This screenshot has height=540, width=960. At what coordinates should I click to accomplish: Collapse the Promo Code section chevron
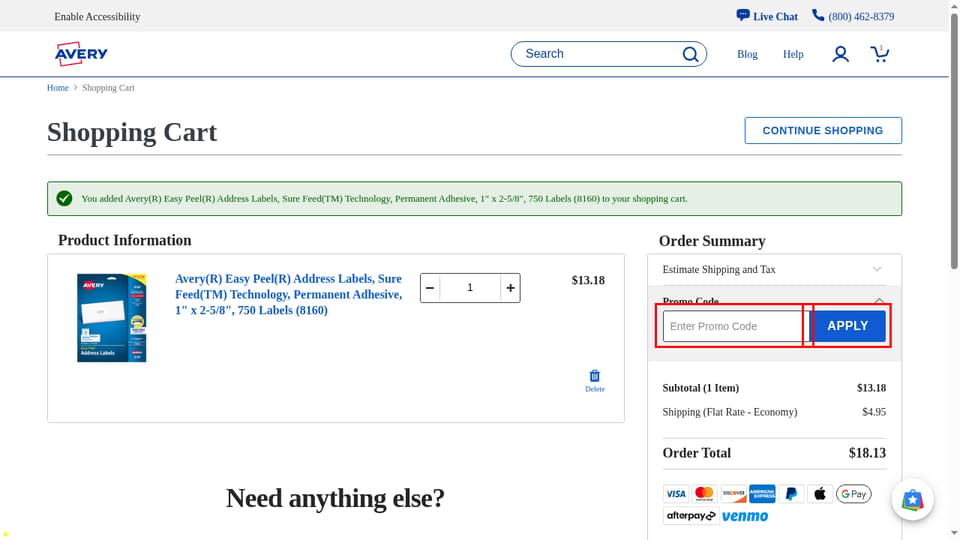tap(879, 301)
